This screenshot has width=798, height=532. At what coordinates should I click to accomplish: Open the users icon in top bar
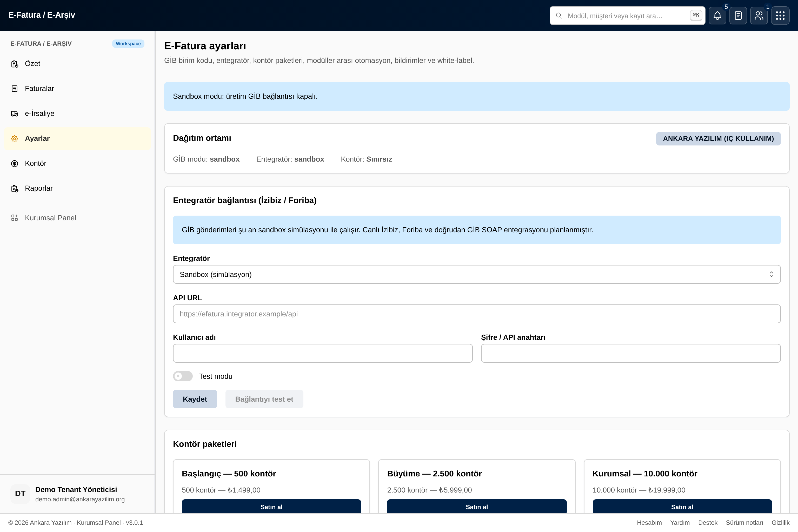tap(759, 16)
